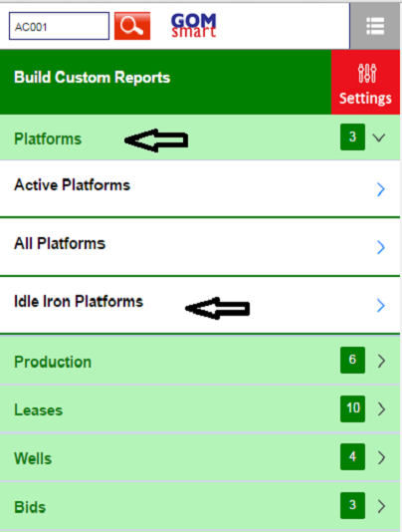Click the Wells count badge showing 4
This screenshot has height=532, width=402.
(352, 456)
